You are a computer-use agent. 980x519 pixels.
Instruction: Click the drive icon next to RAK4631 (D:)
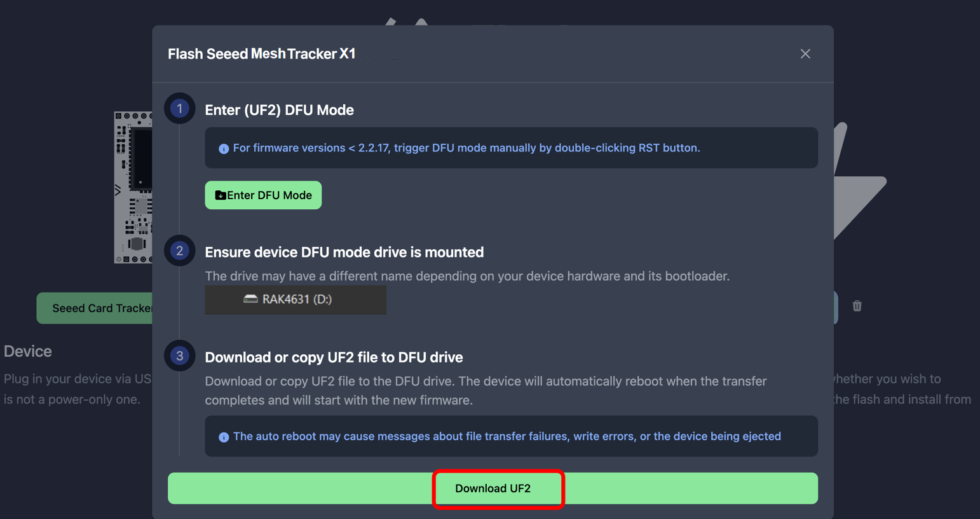(x=250, y=299)
